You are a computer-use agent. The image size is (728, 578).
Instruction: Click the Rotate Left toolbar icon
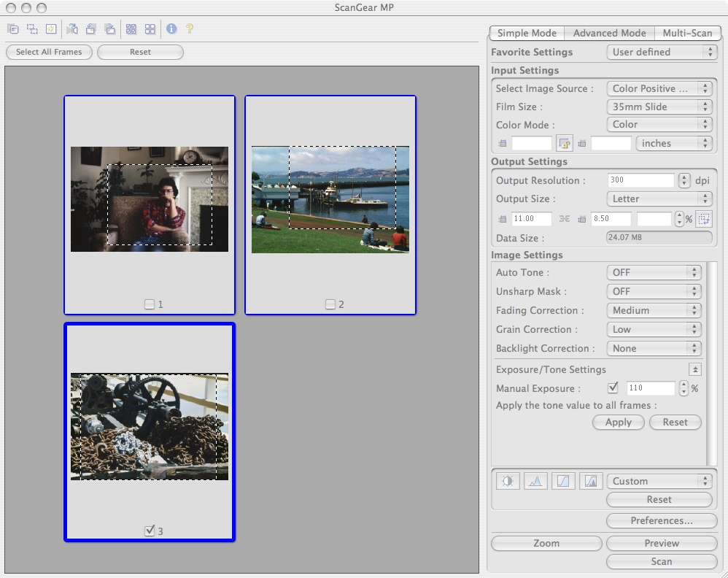(90, 29)
